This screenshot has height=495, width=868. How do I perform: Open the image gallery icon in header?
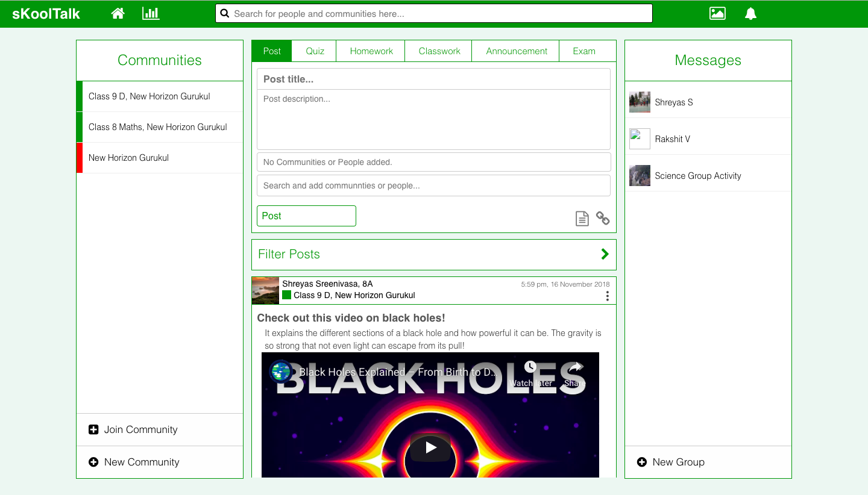(717, 13)
